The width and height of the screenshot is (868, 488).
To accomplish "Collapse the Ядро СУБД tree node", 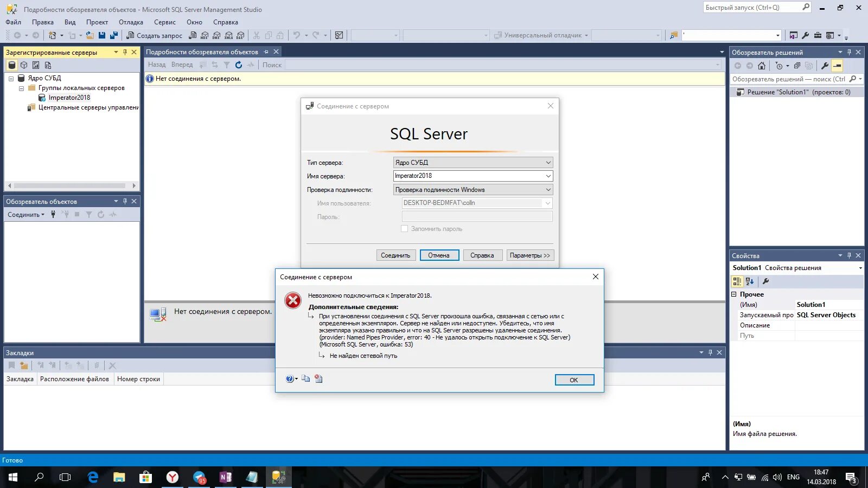I will (11, 79).
